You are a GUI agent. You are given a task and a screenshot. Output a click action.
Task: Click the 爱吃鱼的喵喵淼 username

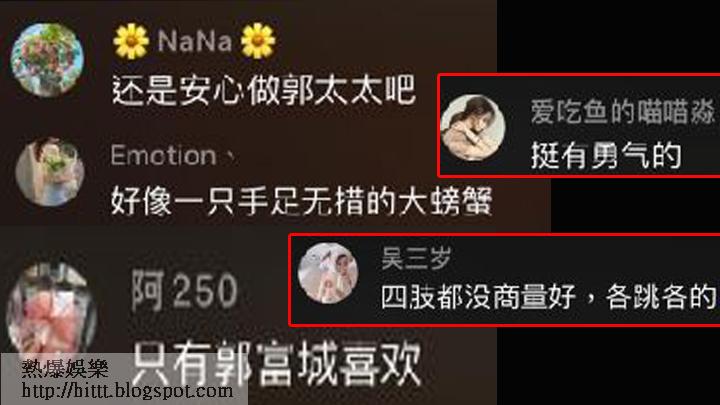click(x=623, y=112)
